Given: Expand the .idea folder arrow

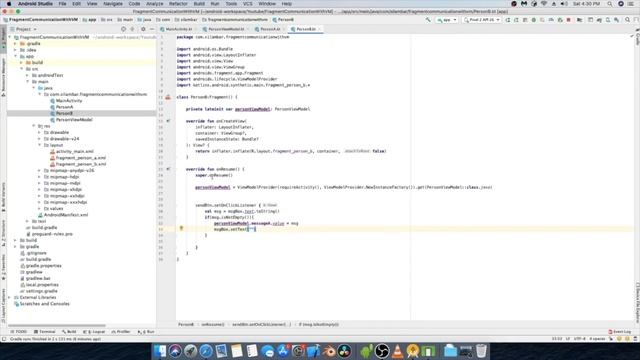Looking at the screenshot, I should [16, 50].
